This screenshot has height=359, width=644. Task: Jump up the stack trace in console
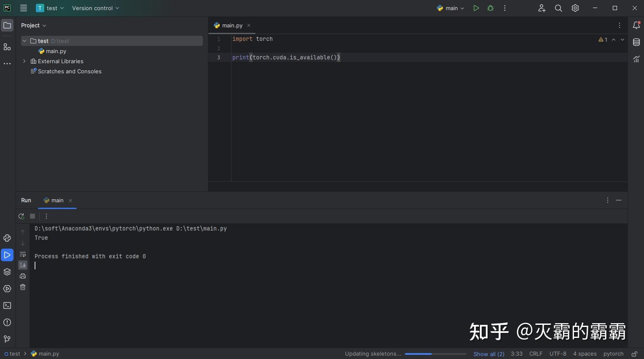[23, 232]
